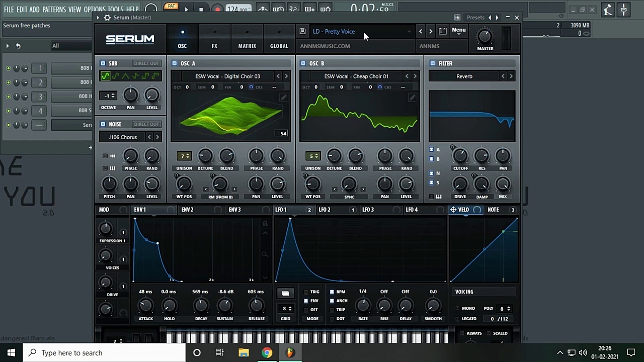The width and height of the screenshot is (644, 362).
Task: Select next filter type arrow
Action: (511, 76)
